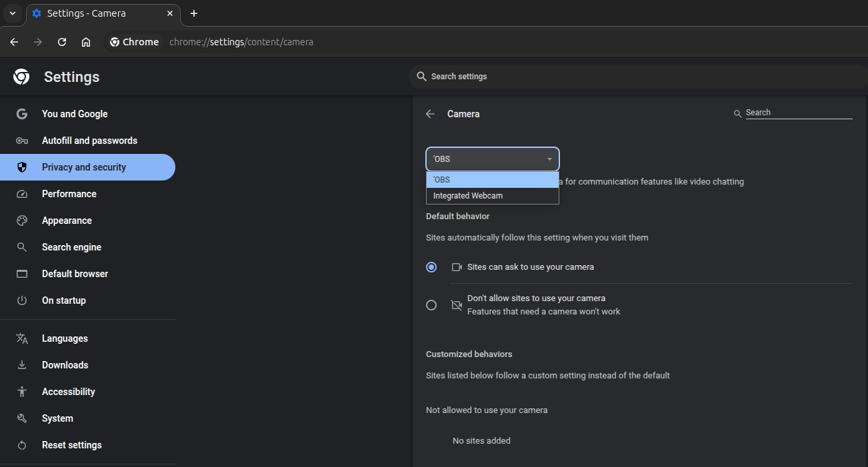This screenshot has height=467, width=868.
Task: Select Don't allow sites to use camera
Action: (431, 305)
